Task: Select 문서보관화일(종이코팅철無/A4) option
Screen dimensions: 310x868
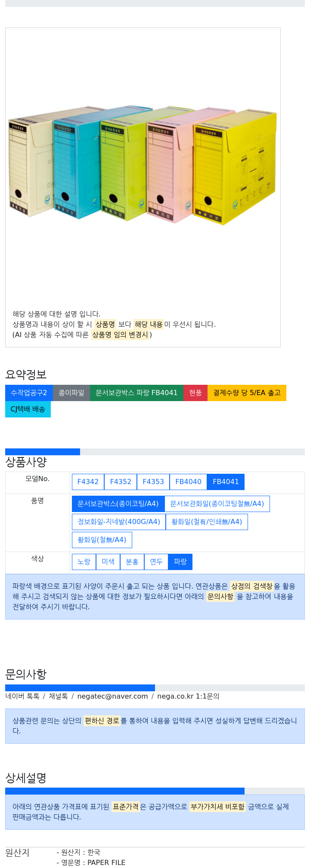Action: 217,503
